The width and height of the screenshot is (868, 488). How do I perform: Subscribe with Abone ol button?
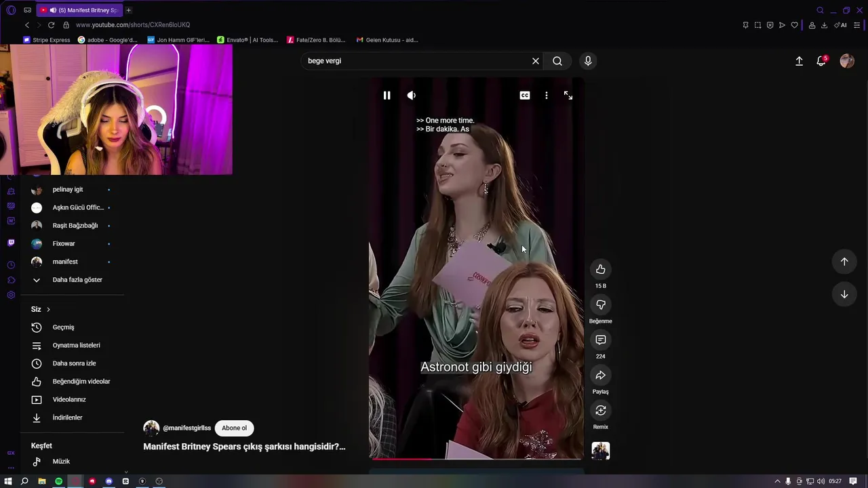[234, 428]
